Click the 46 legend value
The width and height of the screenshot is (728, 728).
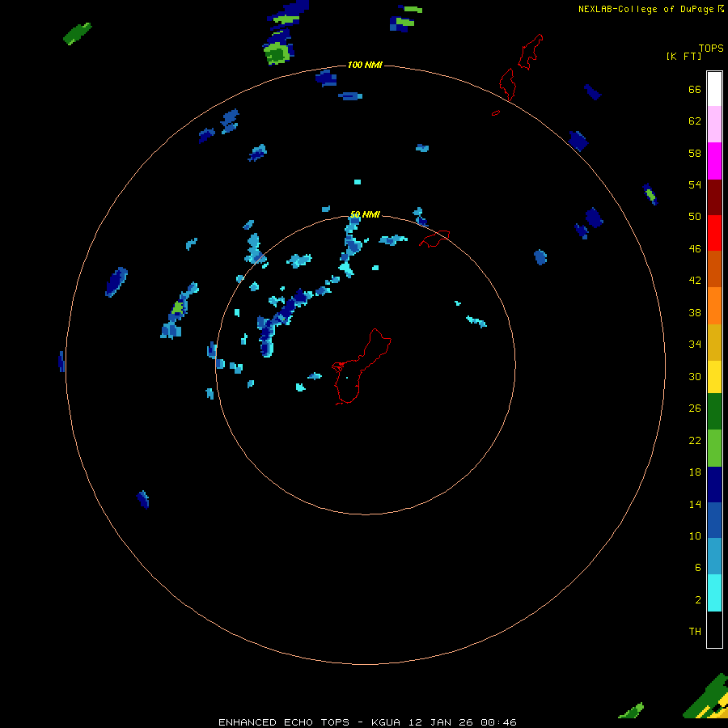pos(695,249)
